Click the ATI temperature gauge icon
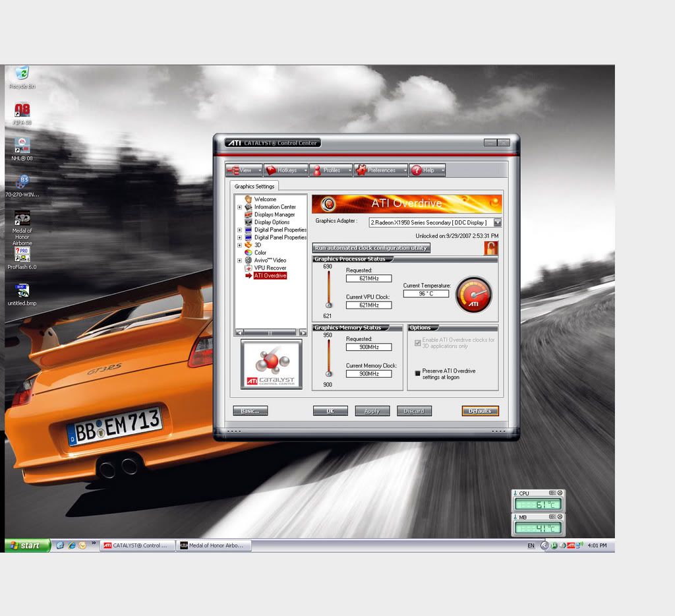675x616 pixels. (473, 295)
